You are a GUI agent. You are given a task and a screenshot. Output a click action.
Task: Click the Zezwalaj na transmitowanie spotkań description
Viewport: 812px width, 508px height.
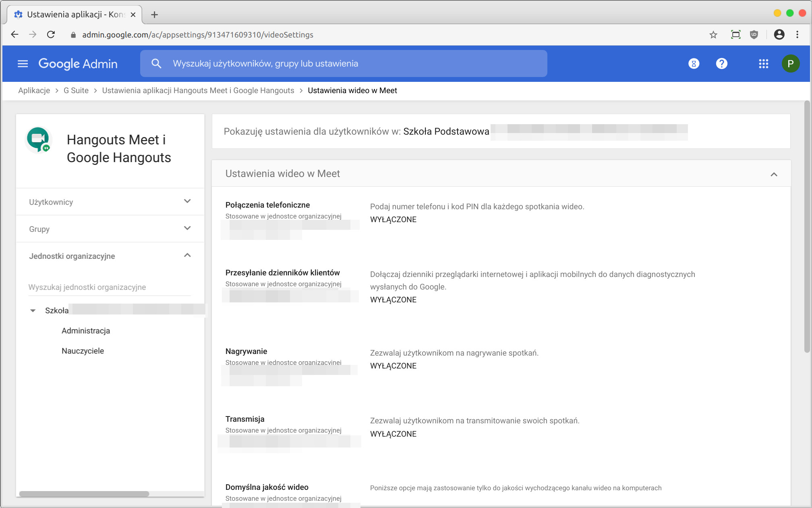[x=475, y=421]
